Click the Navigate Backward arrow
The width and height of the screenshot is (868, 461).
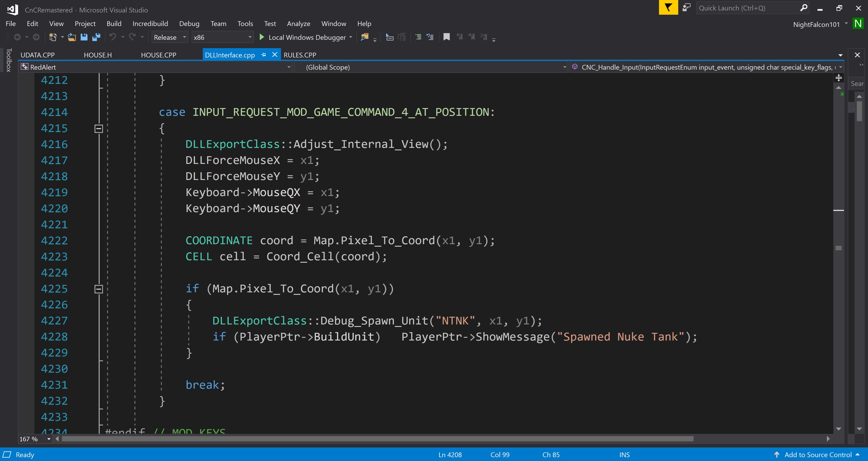click(17, 37)
